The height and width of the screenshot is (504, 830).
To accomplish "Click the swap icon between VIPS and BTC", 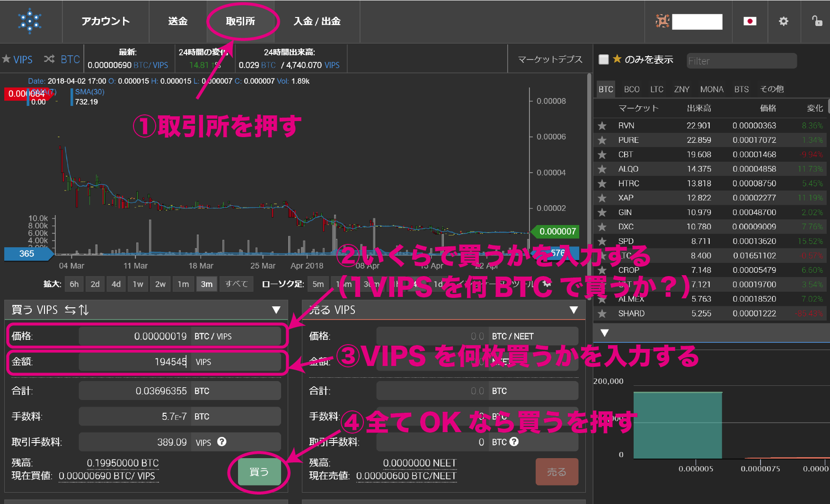I will [x=49, y=59].
